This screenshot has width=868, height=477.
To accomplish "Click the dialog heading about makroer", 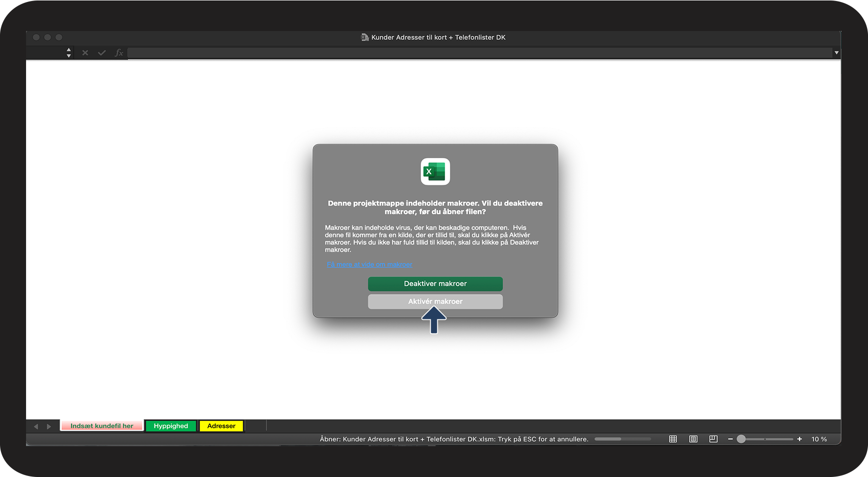I will [435, 207].
